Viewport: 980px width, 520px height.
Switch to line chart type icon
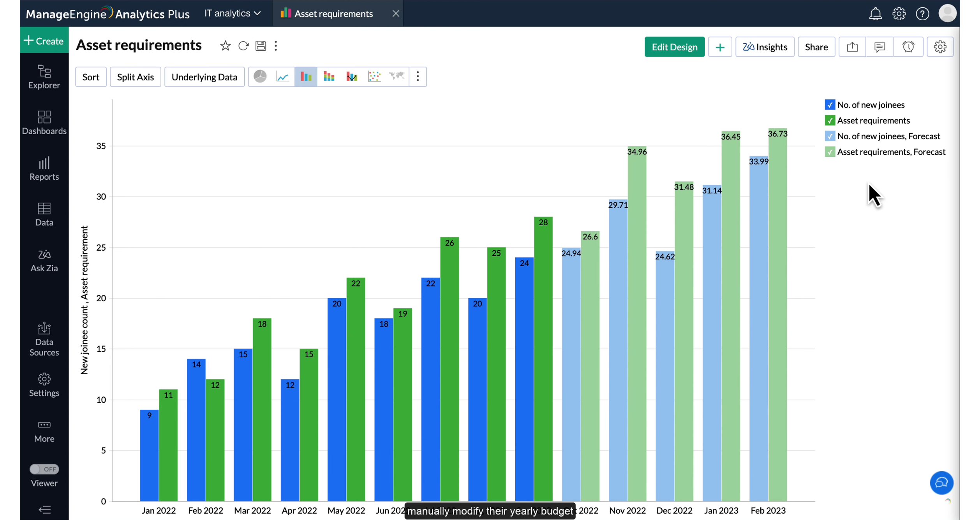click(x=283, y=76)
